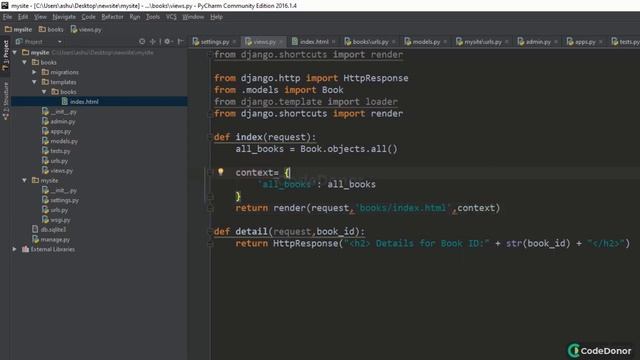Fold the index function using gutter marker

point(210,137)
